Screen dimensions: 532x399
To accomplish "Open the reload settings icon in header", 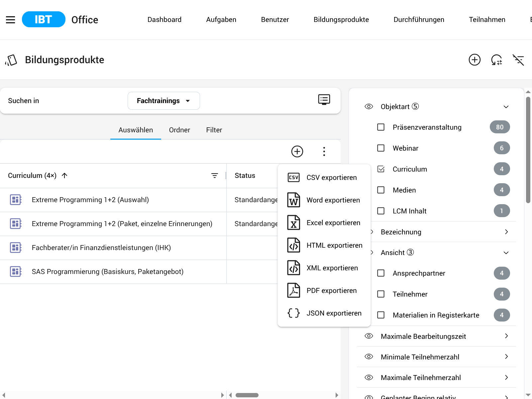I will (x=496, y=60).
